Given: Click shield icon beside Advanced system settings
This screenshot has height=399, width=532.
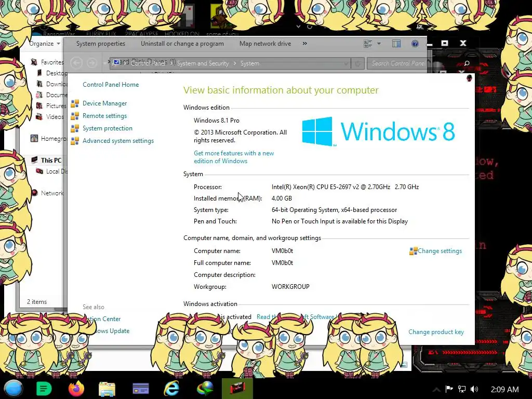Looking at the screenshot, I should click(75, 141).
